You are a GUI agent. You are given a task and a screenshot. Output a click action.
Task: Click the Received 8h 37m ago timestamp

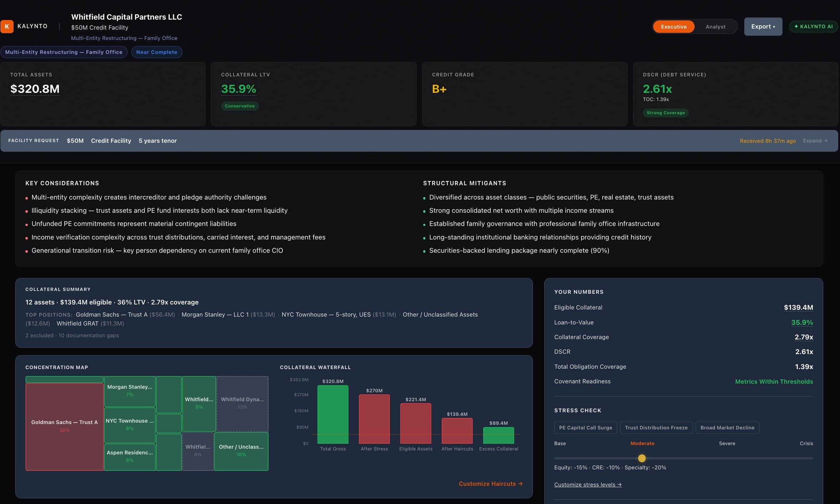pos(768,141)
